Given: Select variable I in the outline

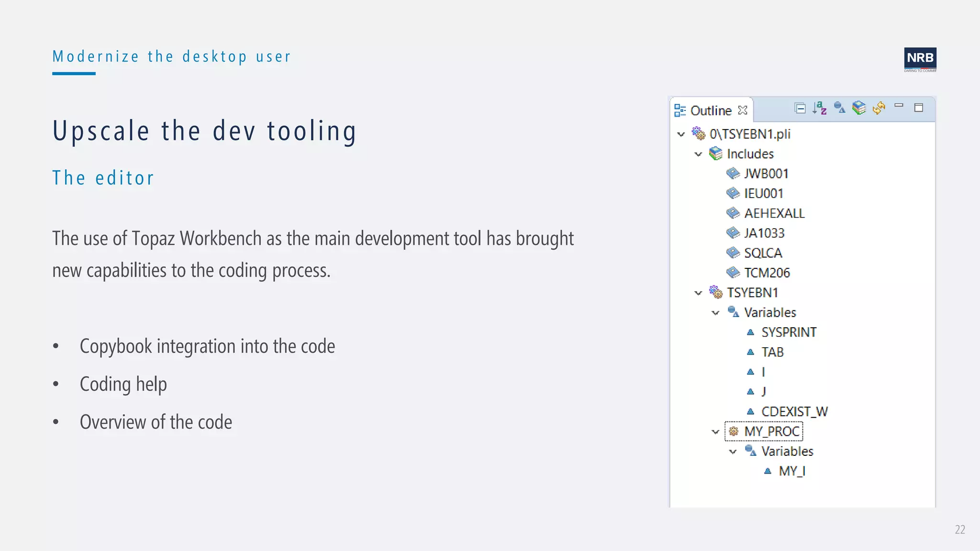Looking at the screenshot, I should pos(763,372).
